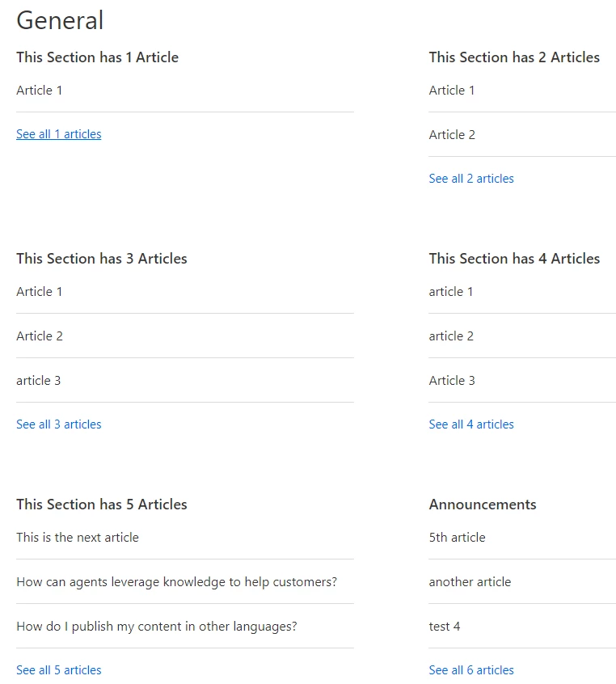
Task: Open the article about agents leveraging knowledge
Action: click(176, 582)
